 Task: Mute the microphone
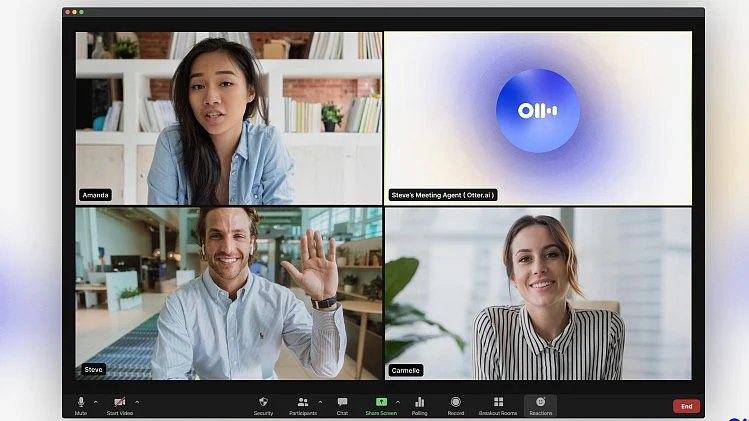[x=81, y=406]
